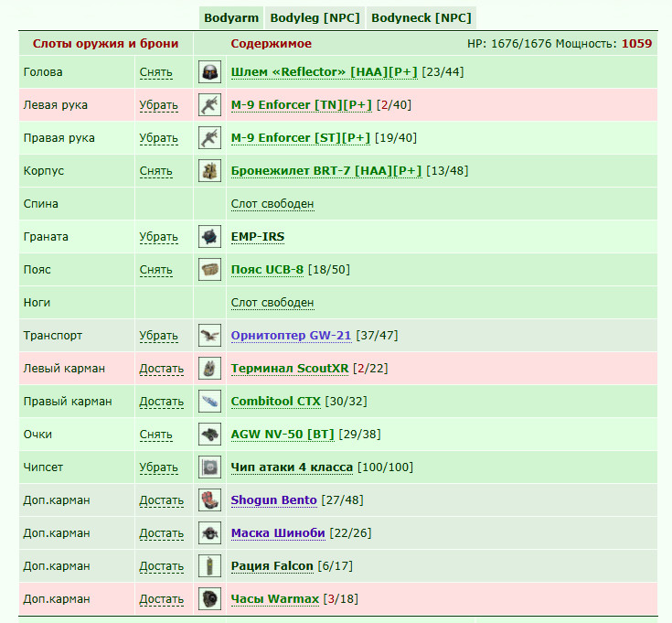Click Убрать for the Транспорт slot
This screenshot has width=672, height=623.
pos(158,336)
